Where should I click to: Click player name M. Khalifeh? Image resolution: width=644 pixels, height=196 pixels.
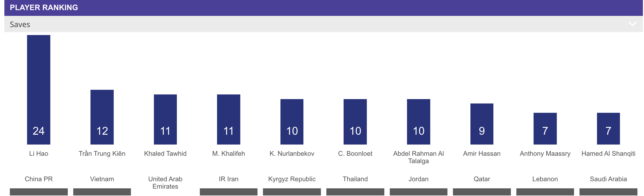229,154
